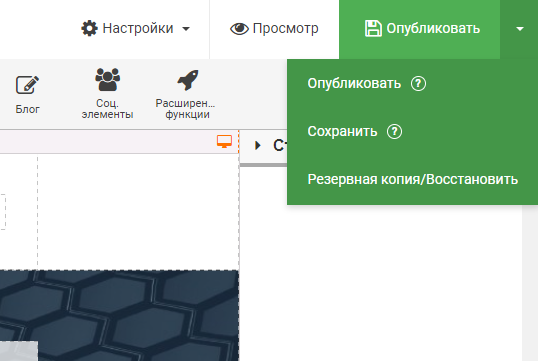Image resolution: width=538 pixels, height=361 pixels.
Task: Open Резервная копия/Восстановить option
Action: pos(412,179)
